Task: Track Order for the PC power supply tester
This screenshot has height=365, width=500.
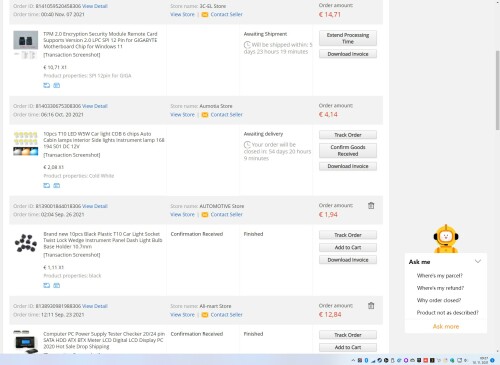Action: point(348,335)
